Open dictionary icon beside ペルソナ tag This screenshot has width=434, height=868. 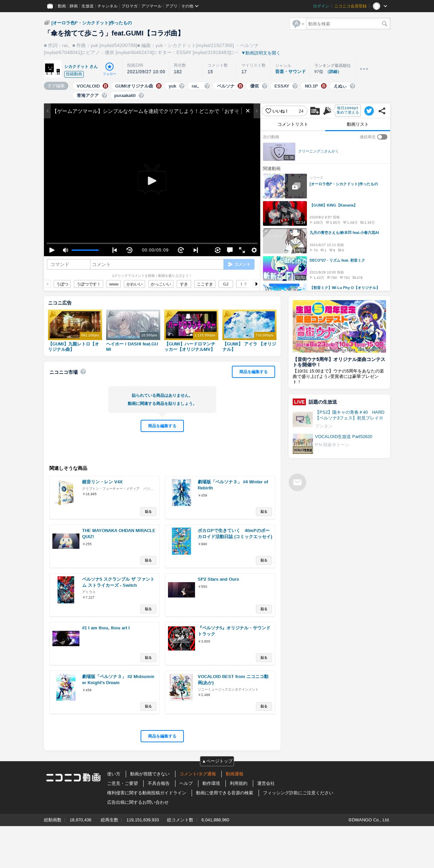tap(240, 86)
